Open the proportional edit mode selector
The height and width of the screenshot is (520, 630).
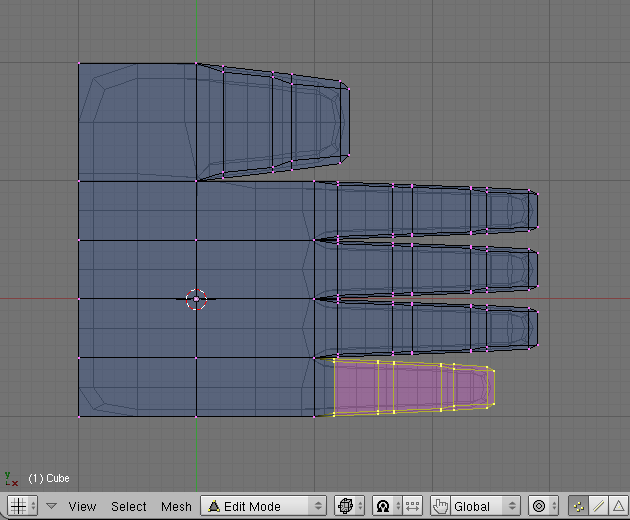pos(543,506)
